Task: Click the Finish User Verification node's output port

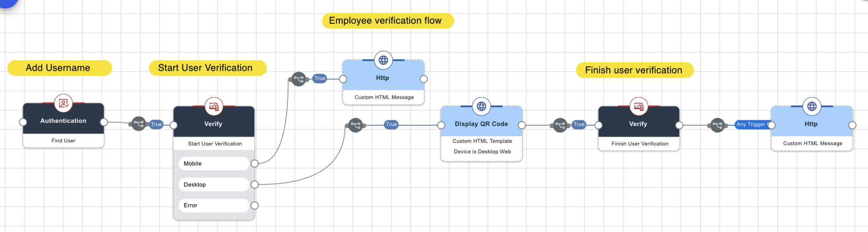Action: tap(680, 125)
